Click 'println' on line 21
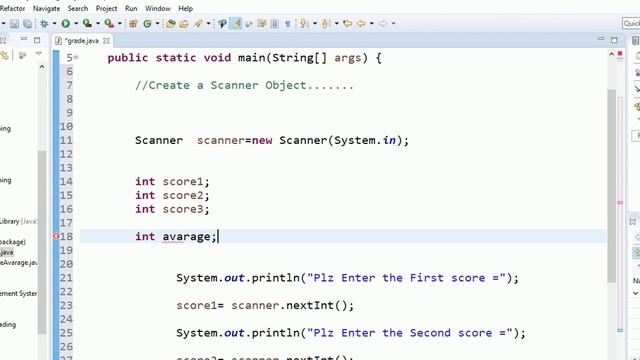Screen dimensions: 640x360 point(276,278)
